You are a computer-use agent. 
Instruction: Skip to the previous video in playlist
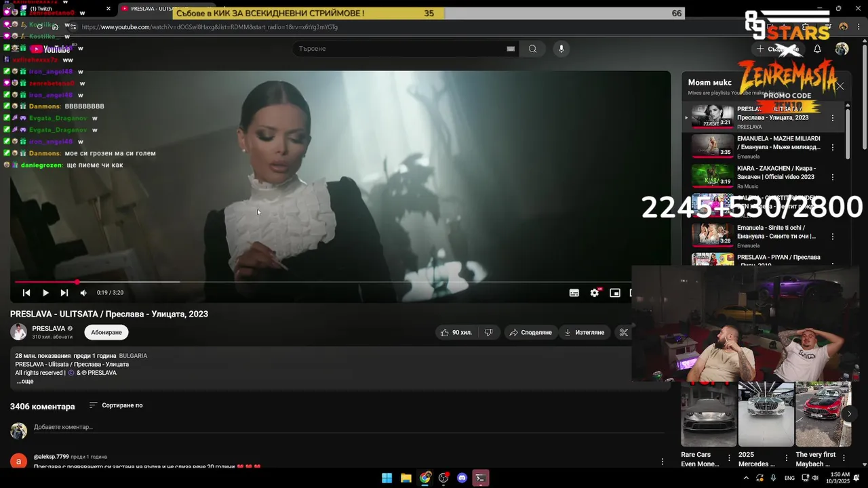point(26,293)
